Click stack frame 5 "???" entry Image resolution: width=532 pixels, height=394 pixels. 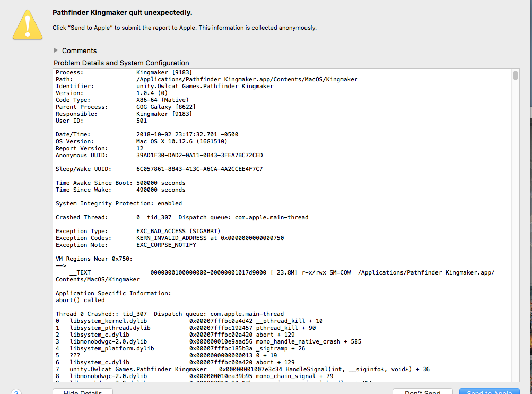pos(166,356)
